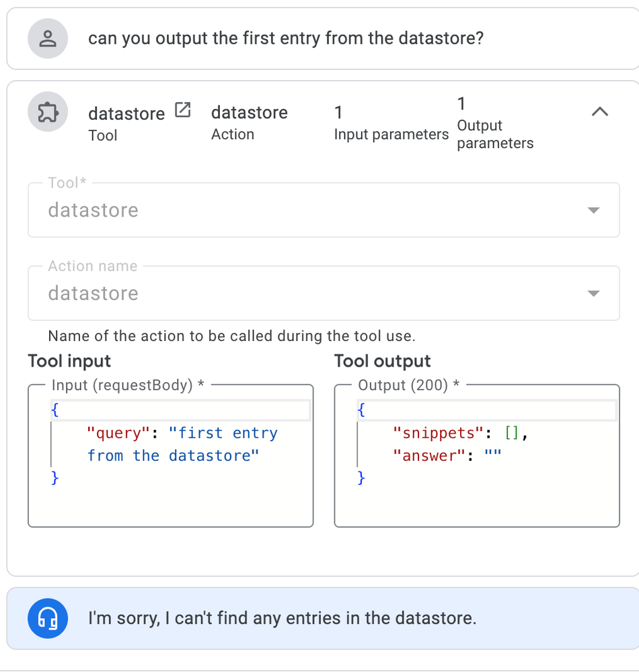Image resolution: width=639 pixels, height=672 pixels.
Task: Click inside Input (requestBody) editor
Action: (171, 455)
